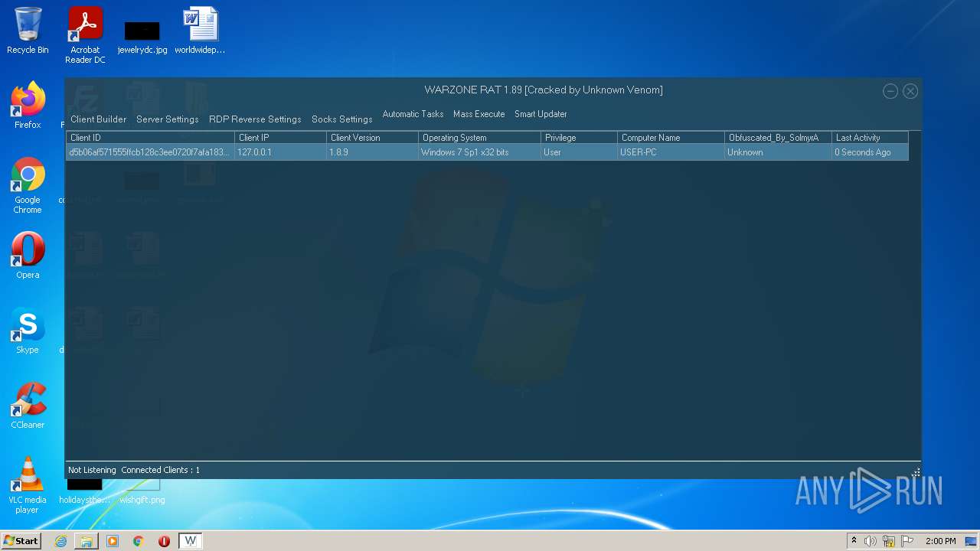Sort by Last Activity column header
Screen dimensions: 980x551
coord(870,138)
